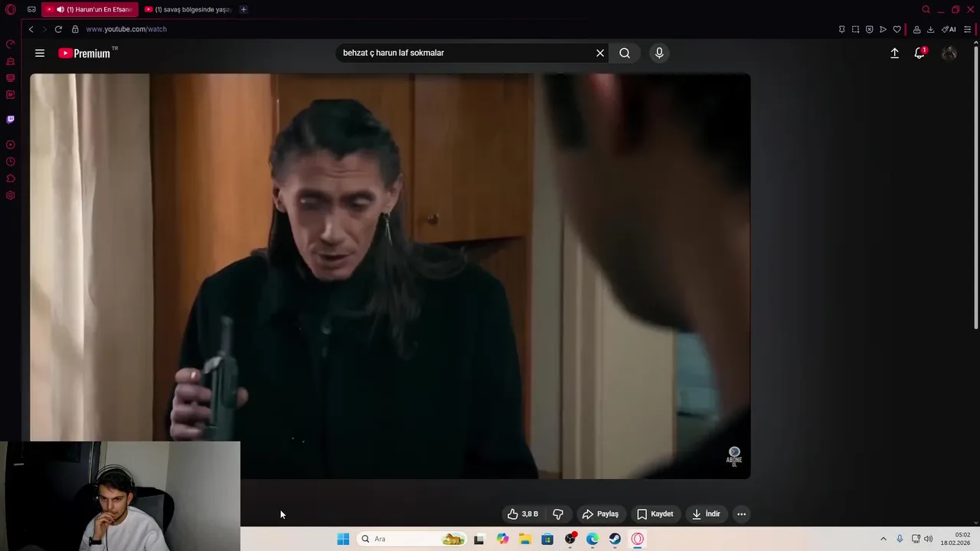
Task: Dislike the video
Action: (x=558, y=514)
